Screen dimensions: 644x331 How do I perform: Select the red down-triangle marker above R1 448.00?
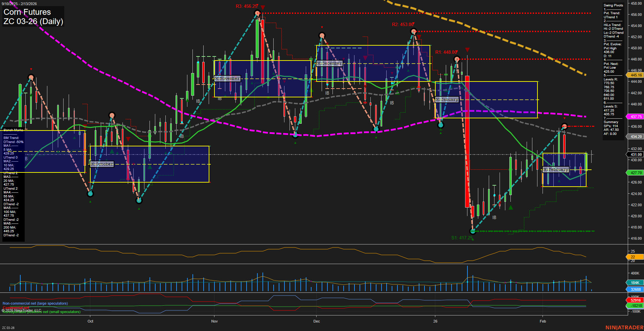click(x=467, y=49)
